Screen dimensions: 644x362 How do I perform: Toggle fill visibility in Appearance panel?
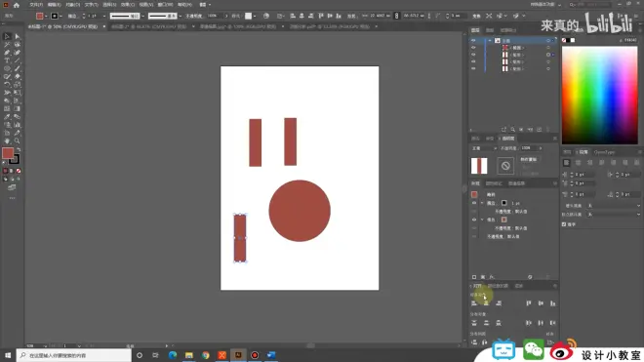[474, 220]
